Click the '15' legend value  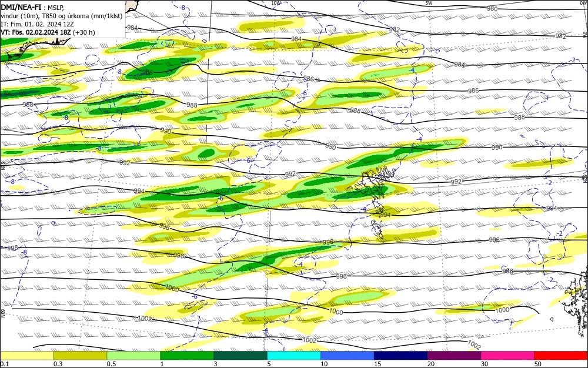coord(377,364)
